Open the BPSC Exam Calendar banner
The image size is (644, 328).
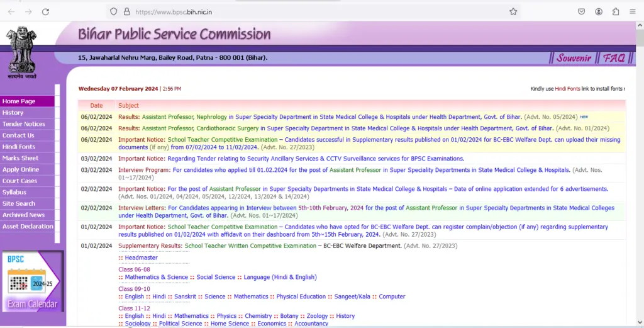(x=33, y=281)
